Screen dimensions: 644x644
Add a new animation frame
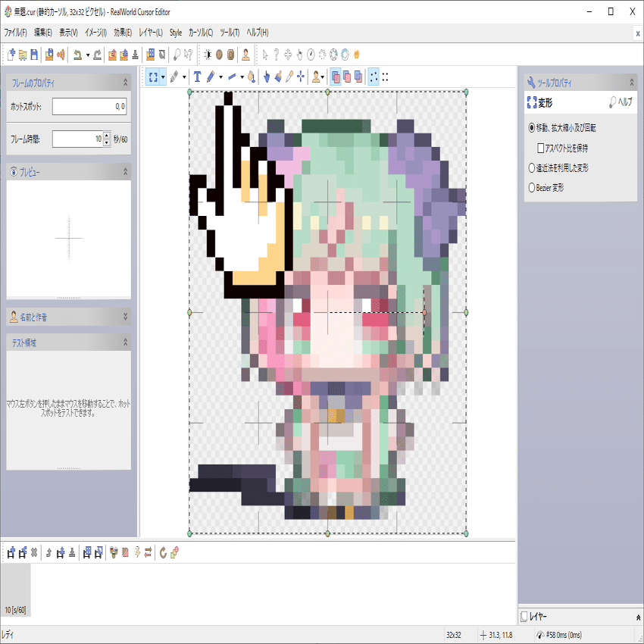pos(12,552)
